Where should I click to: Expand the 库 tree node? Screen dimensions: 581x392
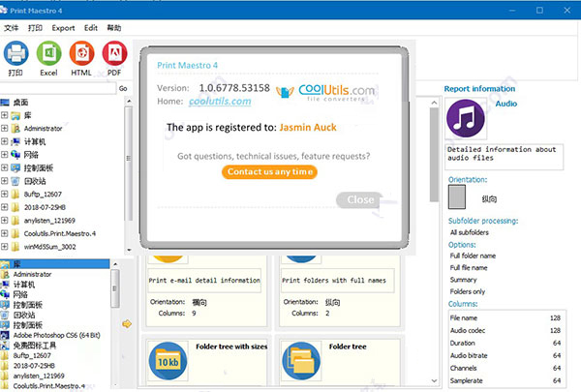coord(4,115)
